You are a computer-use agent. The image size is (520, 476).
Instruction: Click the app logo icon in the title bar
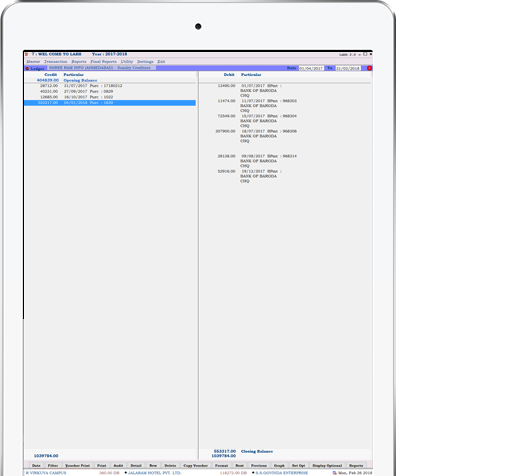27,54
